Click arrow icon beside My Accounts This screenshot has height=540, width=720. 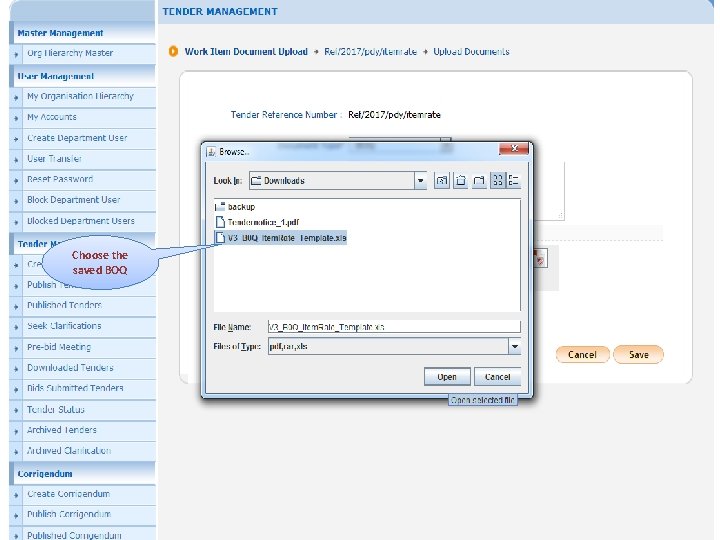[16, 118]
